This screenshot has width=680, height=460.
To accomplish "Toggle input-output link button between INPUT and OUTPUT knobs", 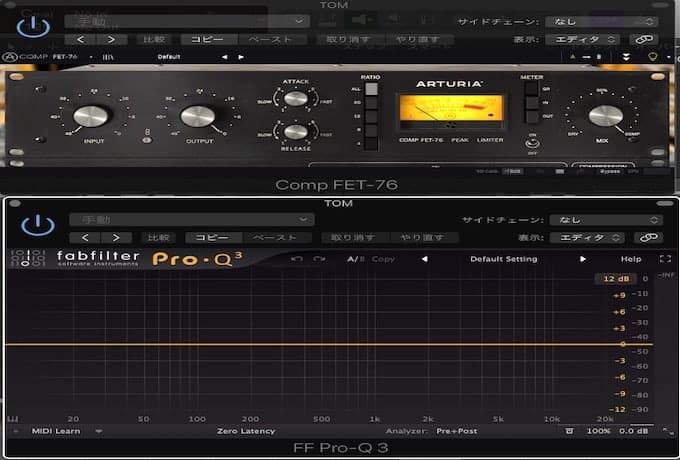I will 147,140.
